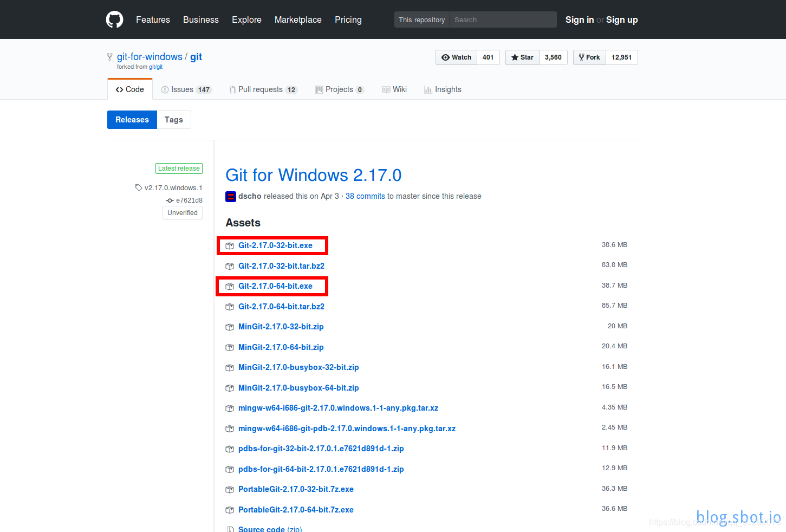Download MinGit-2.17.0-busybox-32-bit.zip
The image size is (786, 532).
[x=298, y=367]
